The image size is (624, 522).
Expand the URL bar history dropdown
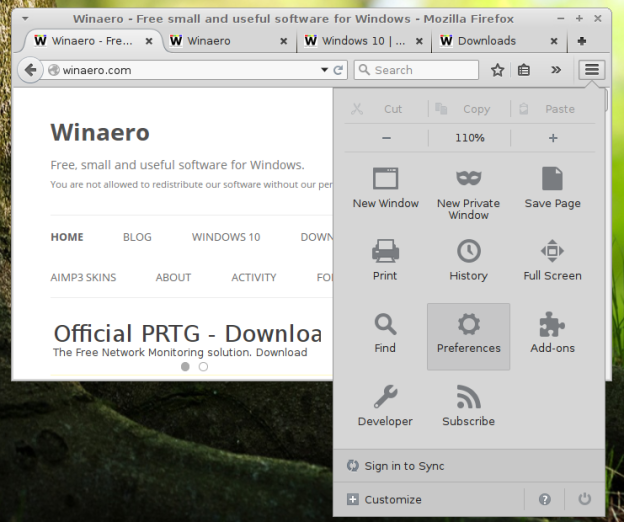point(324,70)
